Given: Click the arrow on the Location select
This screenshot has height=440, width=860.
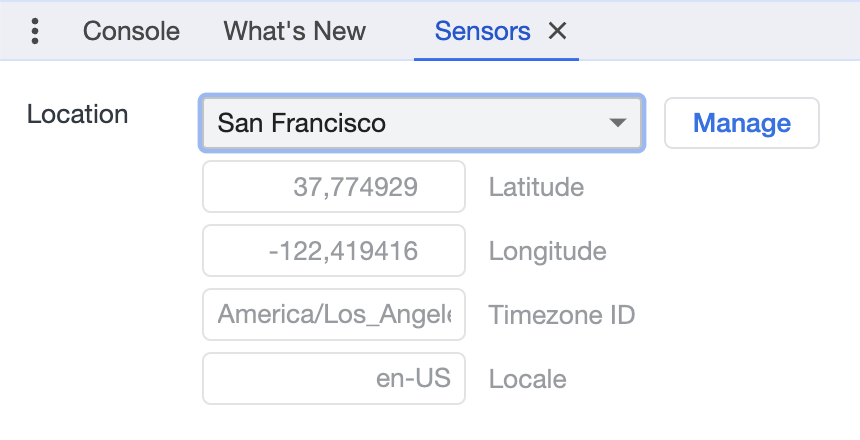Looking at the screenshot, I should 618,123.
